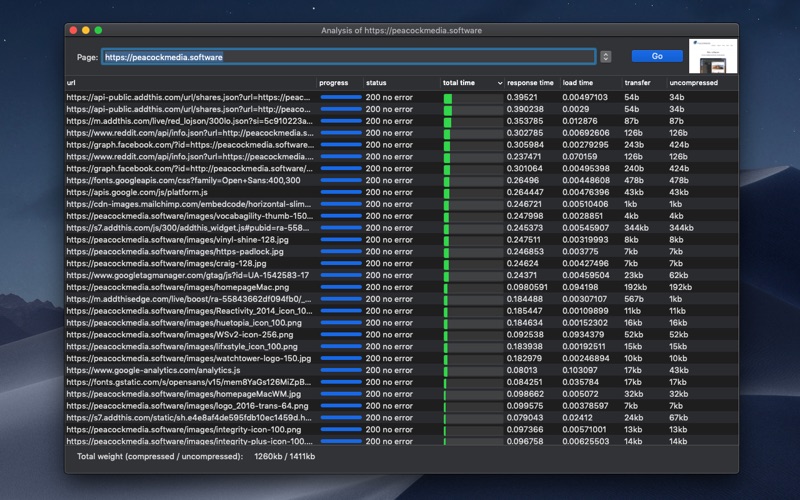The width and height of the screenshot is (800, 500).
Task: Click load time value 0.070159
Action: tap(580, 157)
